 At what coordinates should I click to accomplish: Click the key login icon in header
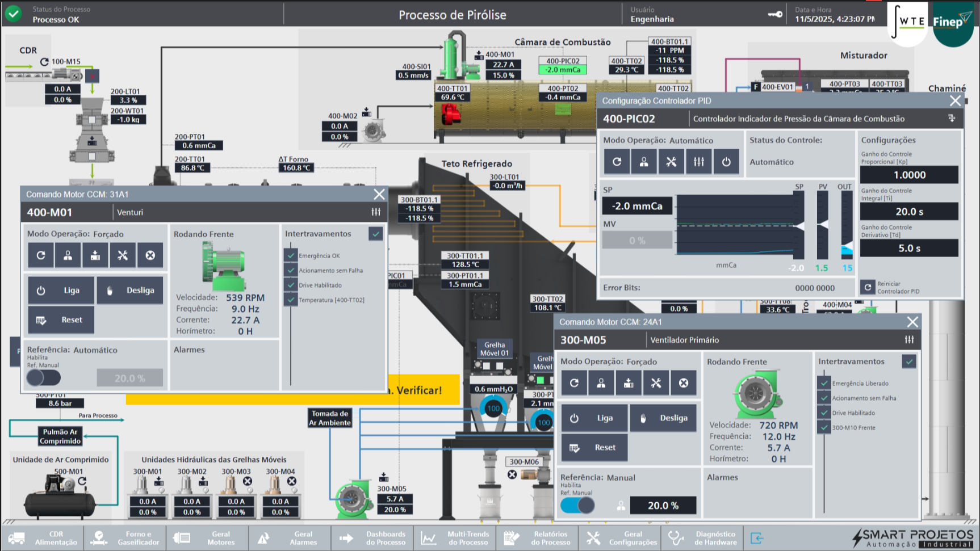pos(775,15)
